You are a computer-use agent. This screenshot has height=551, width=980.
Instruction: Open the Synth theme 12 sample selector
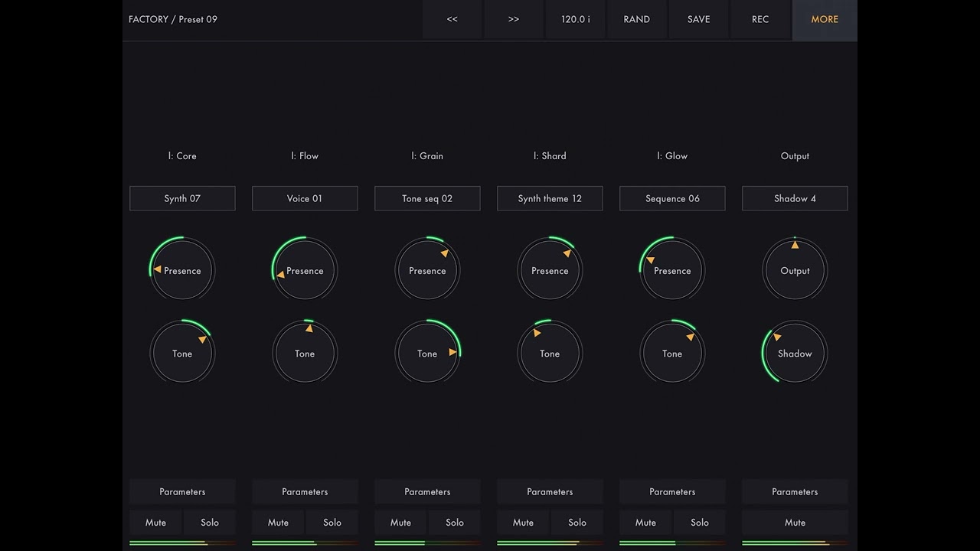pyautogui.click(x=550, y=198)
